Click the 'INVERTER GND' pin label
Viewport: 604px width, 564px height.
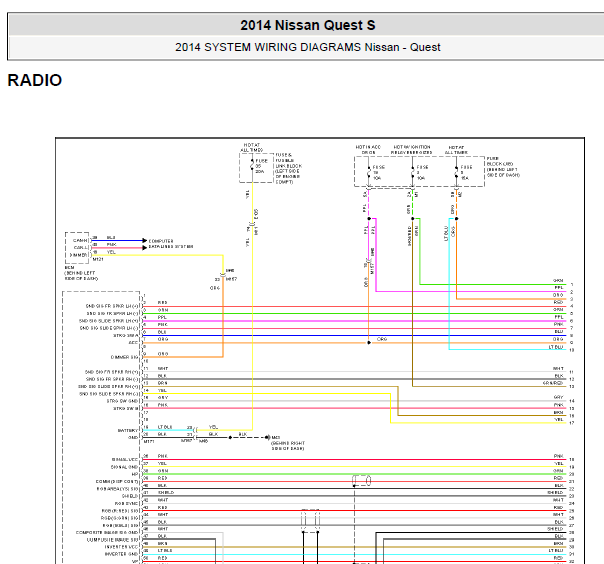(x=121, y=554)
